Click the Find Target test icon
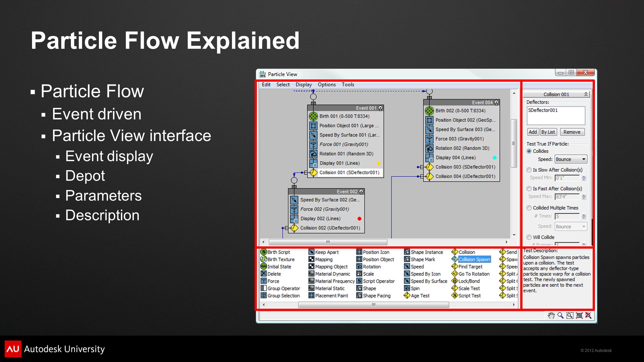The width and height of the screenshot is (644, 362). (x=455, y=266)
